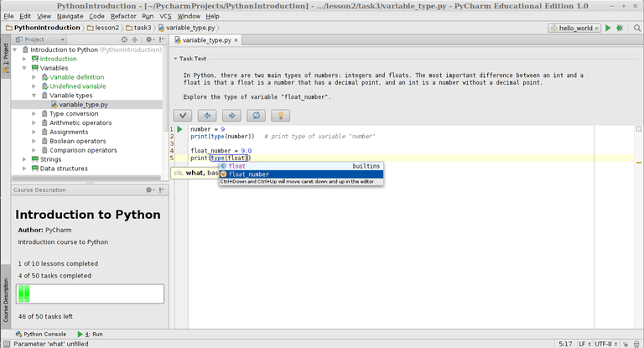Collapse the Task Text section
The height and width of the screenshot is (348, 644).
[x=175, y=59]
